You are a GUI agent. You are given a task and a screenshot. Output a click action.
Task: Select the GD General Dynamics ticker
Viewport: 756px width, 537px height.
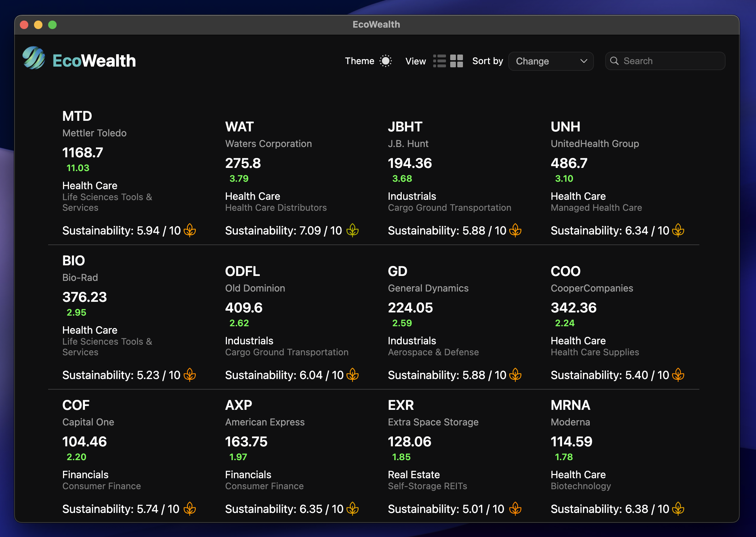[397, 271]
